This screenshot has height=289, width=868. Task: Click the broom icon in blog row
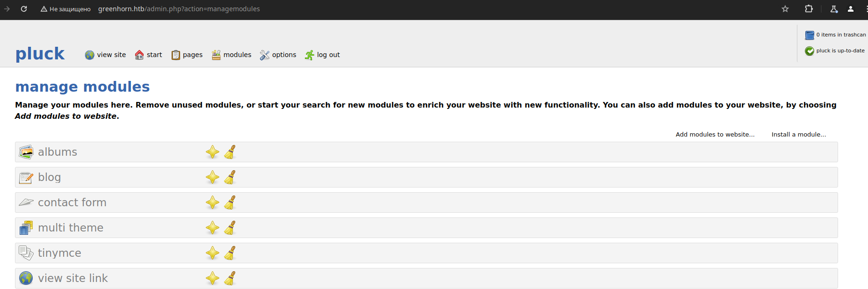[x=230, y=177]
